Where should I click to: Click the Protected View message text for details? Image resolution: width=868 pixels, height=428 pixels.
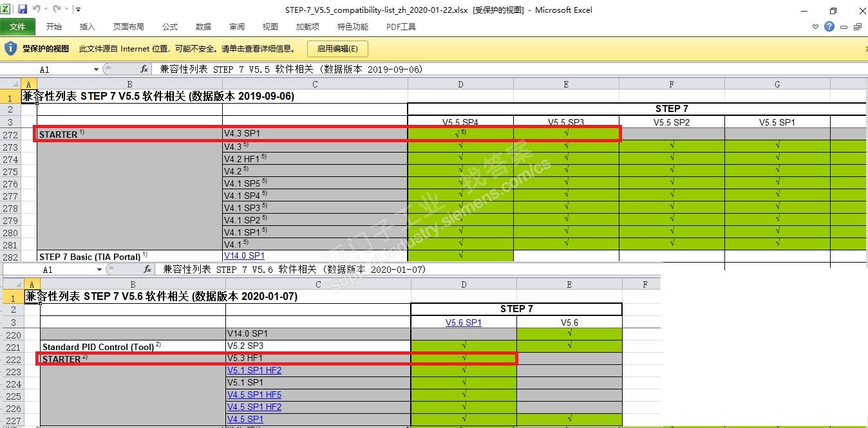pyautogui.click(x=187, y=48)
